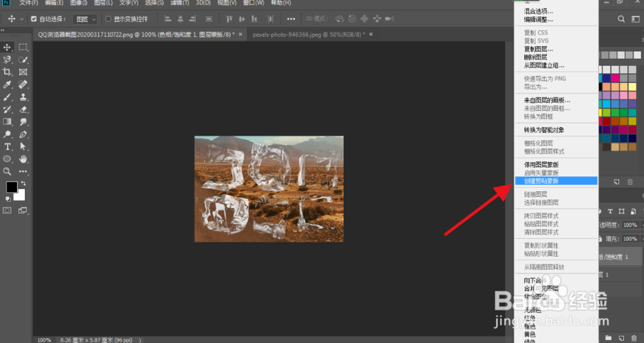Select the History Brush tool
The image size is (644, 343).
click(x=7, y=109)
